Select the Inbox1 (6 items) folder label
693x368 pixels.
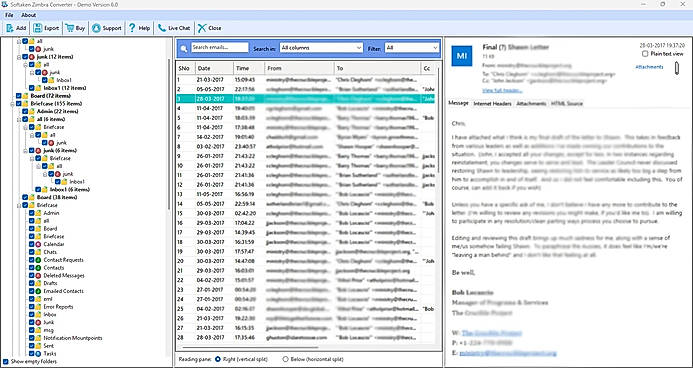(x=69, y=190)
